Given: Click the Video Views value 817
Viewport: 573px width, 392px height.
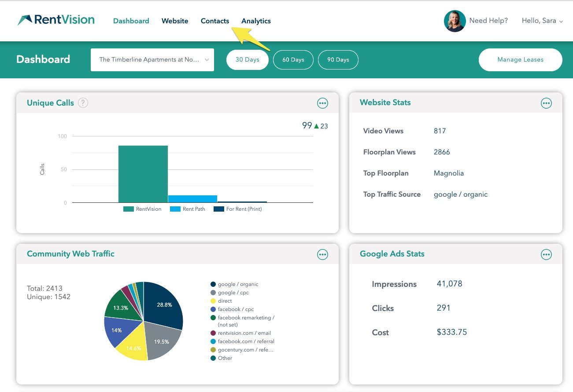Looking at the screenshot, I should [x=440, y=131].
